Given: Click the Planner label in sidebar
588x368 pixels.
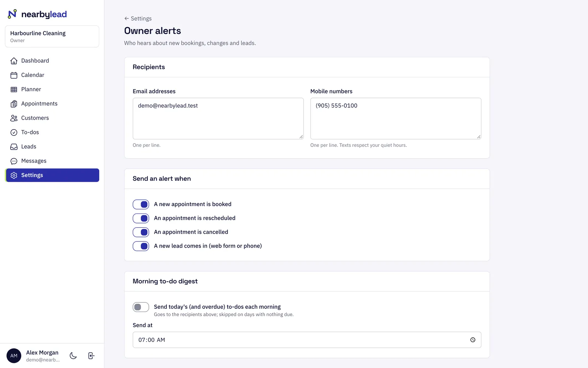Looking at the screenshot, I should [x=31, y=89].
